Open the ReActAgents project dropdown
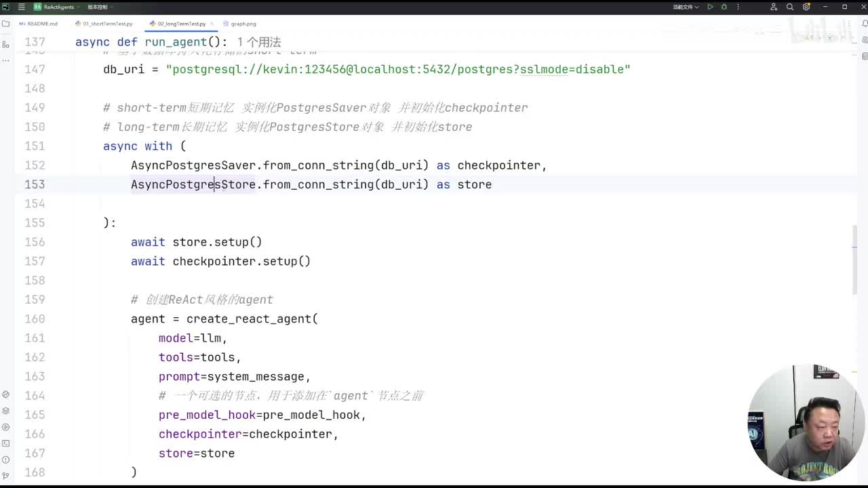This screenshot has width=868, height=488. pos(58,7)
